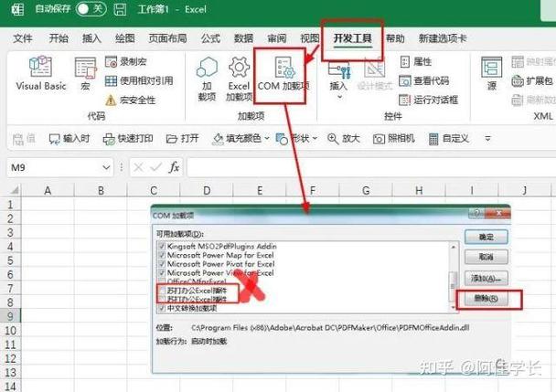
Task: Switch to the 开始 tab
Action: (x=59, y=38)
